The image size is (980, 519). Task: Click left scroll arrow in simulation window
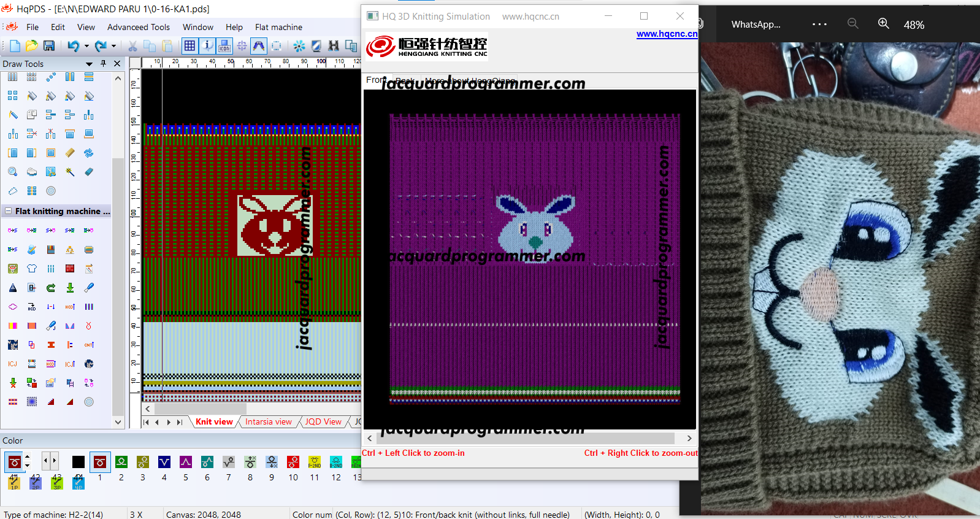point(369,438)
